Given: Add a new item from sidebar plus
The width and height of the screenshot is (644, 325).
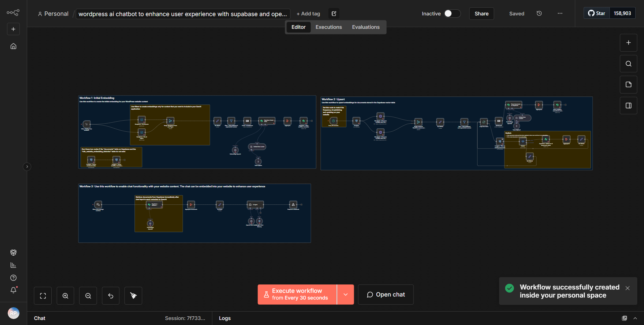Looking at the screenshot, I should tap(13, 29).
